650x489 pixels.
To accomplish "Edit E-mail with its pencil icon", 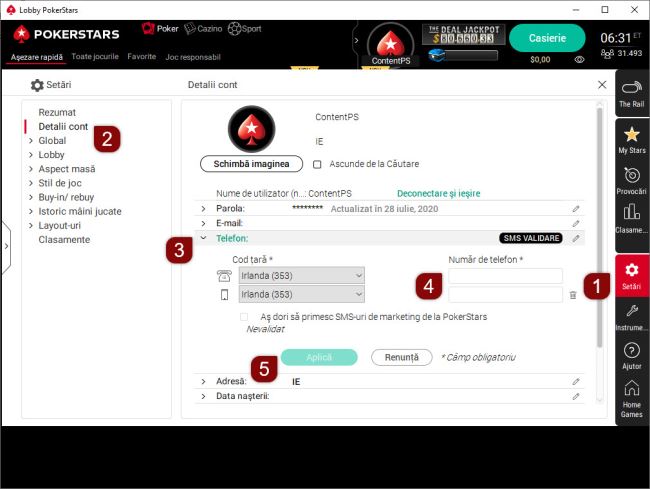I will 576,224.
